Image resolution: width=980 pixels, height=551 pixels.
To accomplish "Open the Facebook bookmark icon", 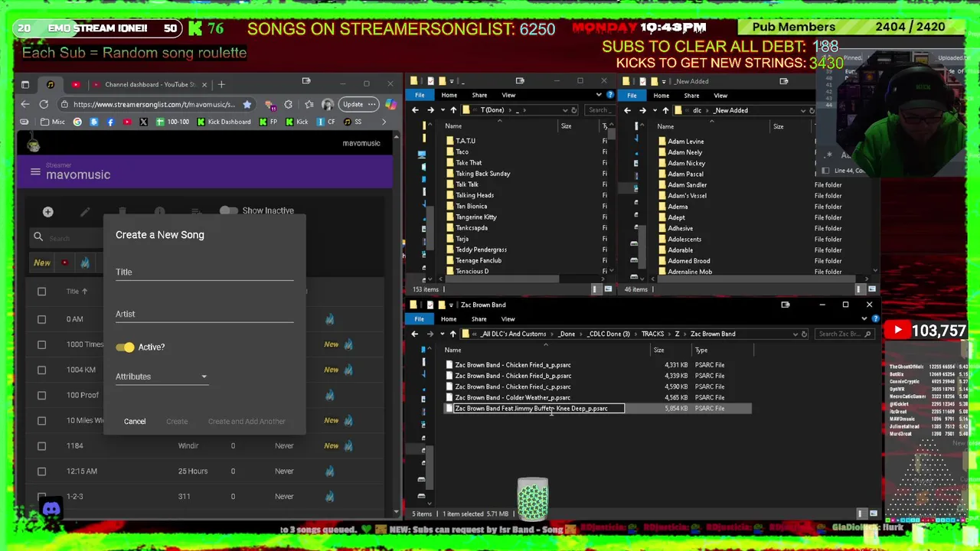I will 110,122.
